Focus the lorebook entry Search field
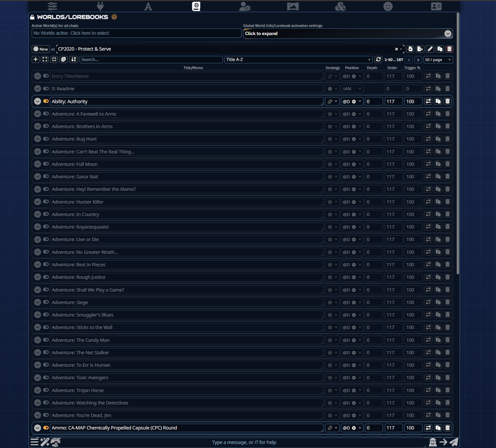496x448 pixels. 151,60
